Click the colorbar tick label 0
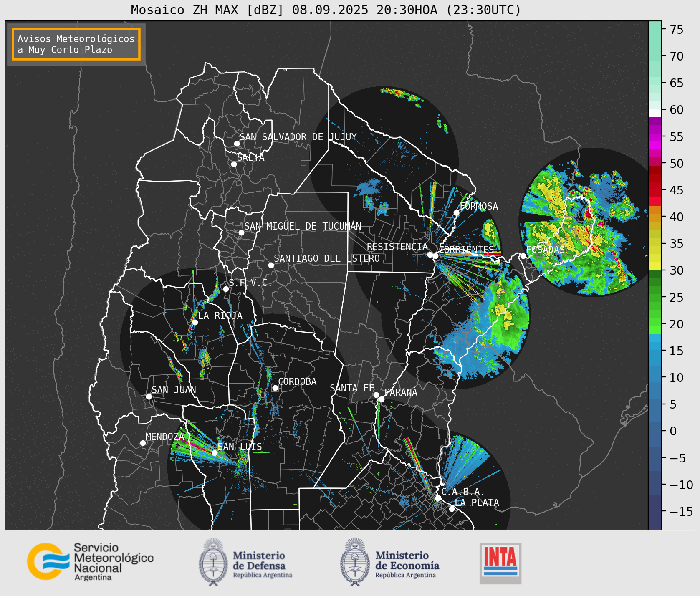The width and height of the screenshot is (700, 596). coord(673,431)
